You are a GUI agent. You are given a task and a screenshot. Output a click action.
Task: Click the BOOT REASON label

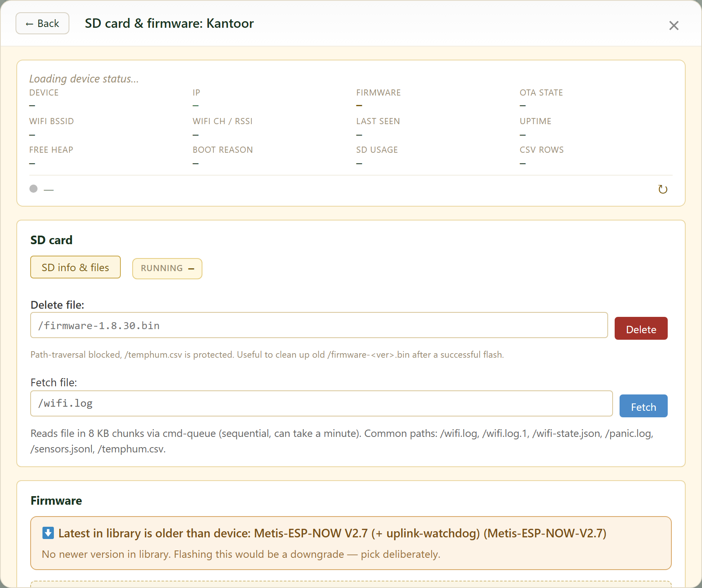tap(223, 150)
